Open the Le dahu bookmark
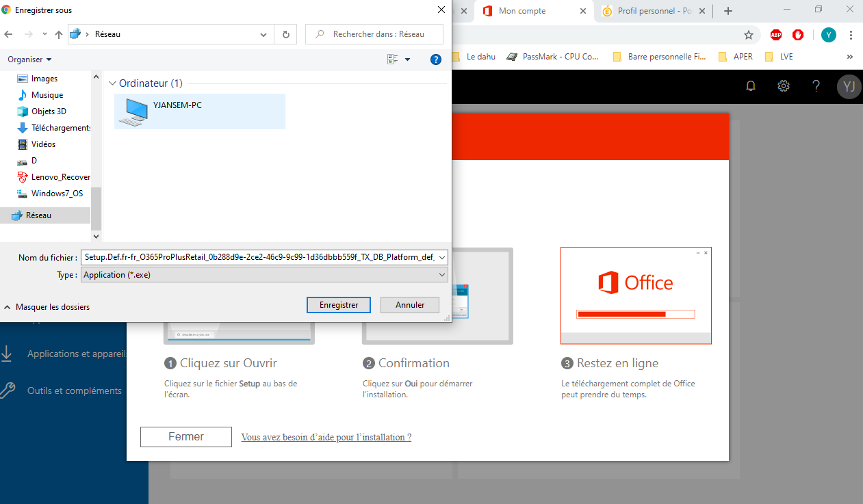 point(480,57)
